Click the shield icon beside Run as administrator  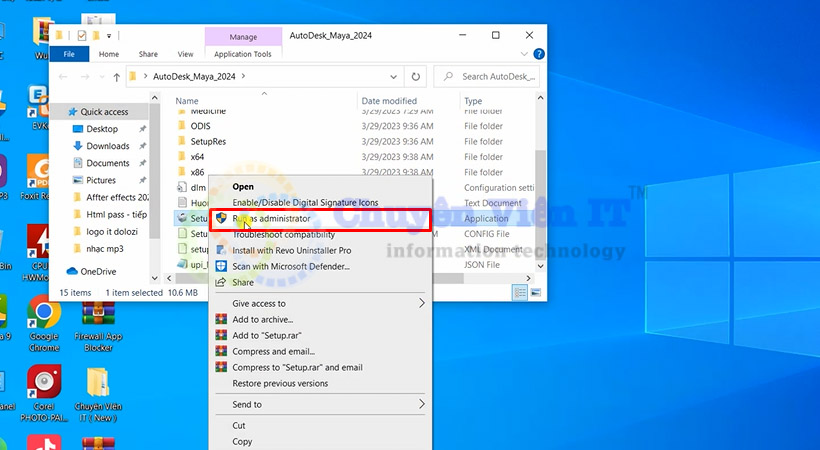tap(221, 218)
